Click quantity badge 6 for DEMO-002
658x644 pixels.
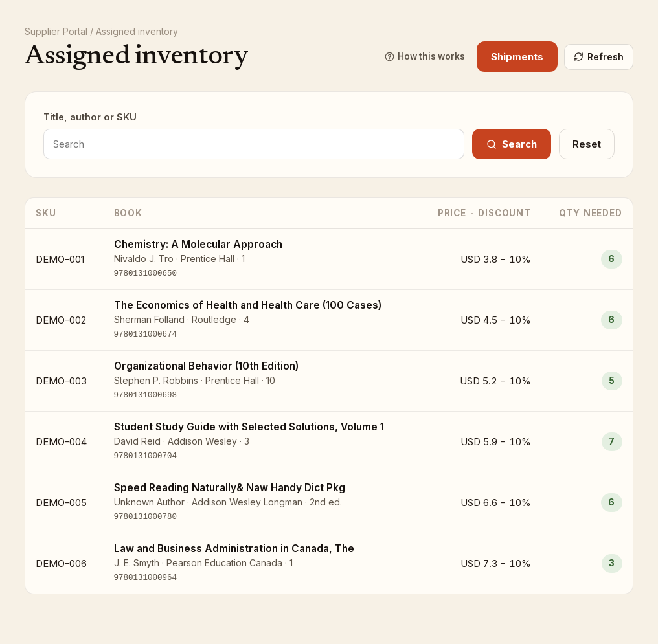pyautogui.click(x=611, y=320)
